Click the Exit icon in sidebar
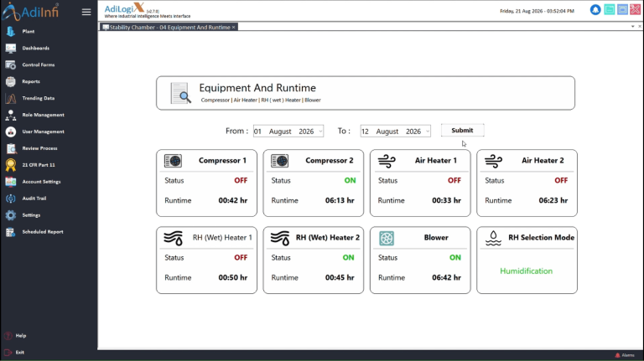 click(8, 353)
